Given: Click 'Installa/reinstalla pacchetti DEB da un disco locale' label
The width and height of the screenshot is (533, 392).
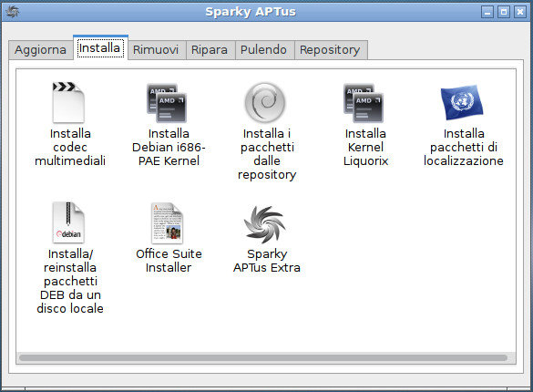Looking at the screenshot, I should (x=70, y=281).
